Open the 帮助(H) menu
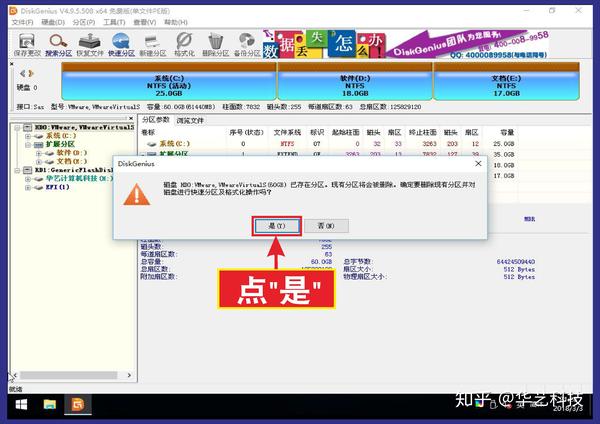 click(x=176, y=22)
